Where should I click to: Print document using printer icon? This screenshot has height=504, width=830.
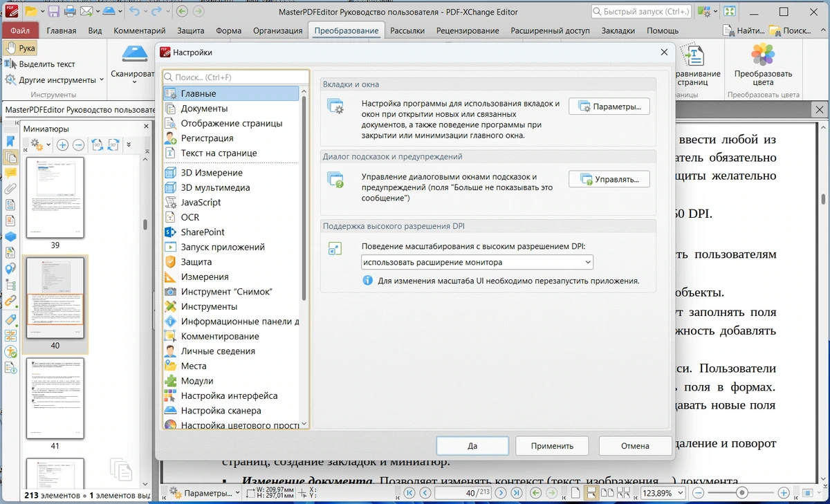click(x=70, y=12)
